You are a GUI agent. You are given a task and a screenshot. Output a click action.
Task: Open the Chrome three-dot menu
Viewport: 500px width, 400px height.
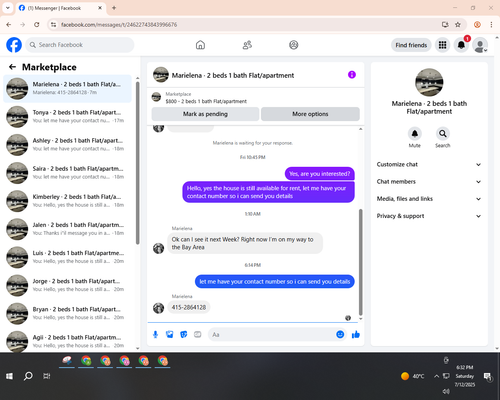click(491, 24)
